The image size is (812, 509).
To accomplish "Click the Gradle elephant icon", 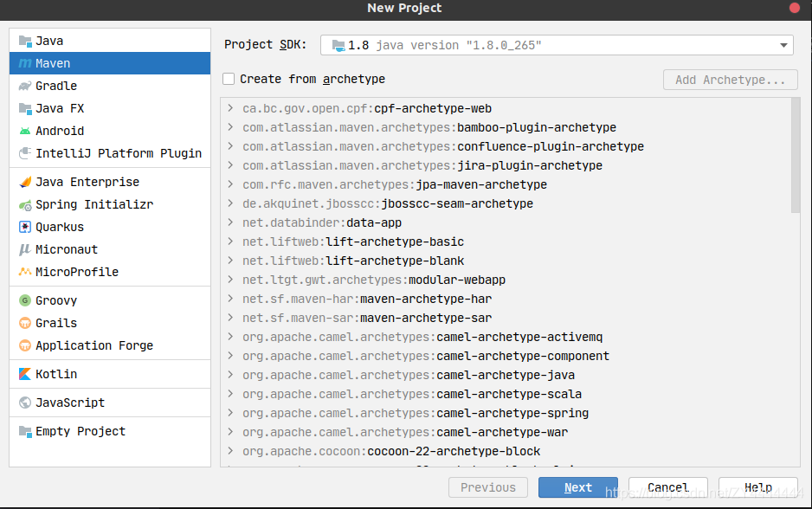I will [x=25, y=86].
